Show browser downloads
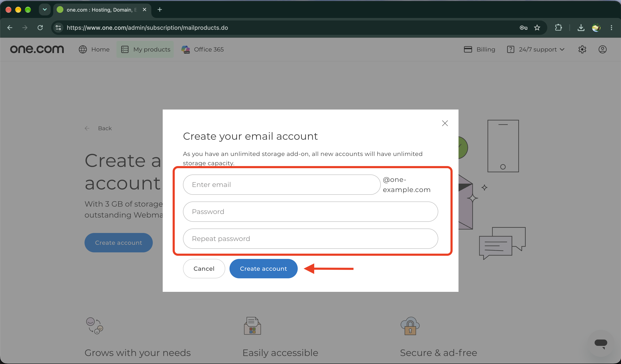 tap(581, 28)
